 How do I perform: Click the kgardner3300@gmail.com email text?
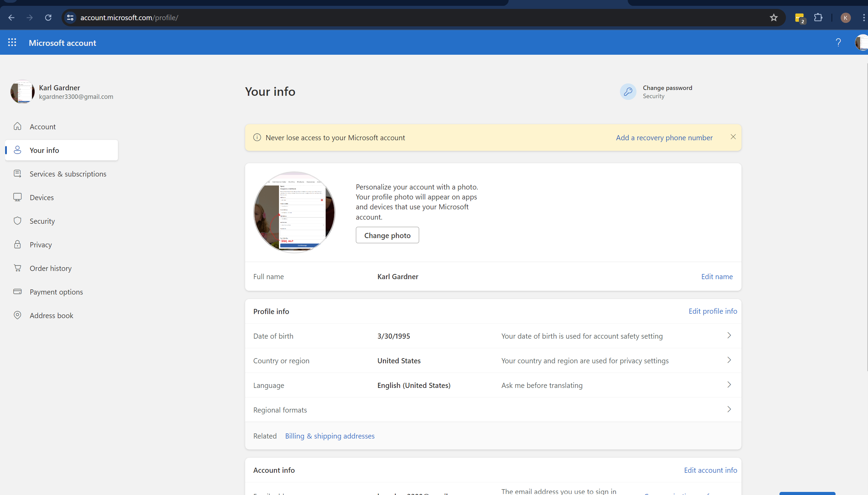pyautogui.click(x=76, y=96)
